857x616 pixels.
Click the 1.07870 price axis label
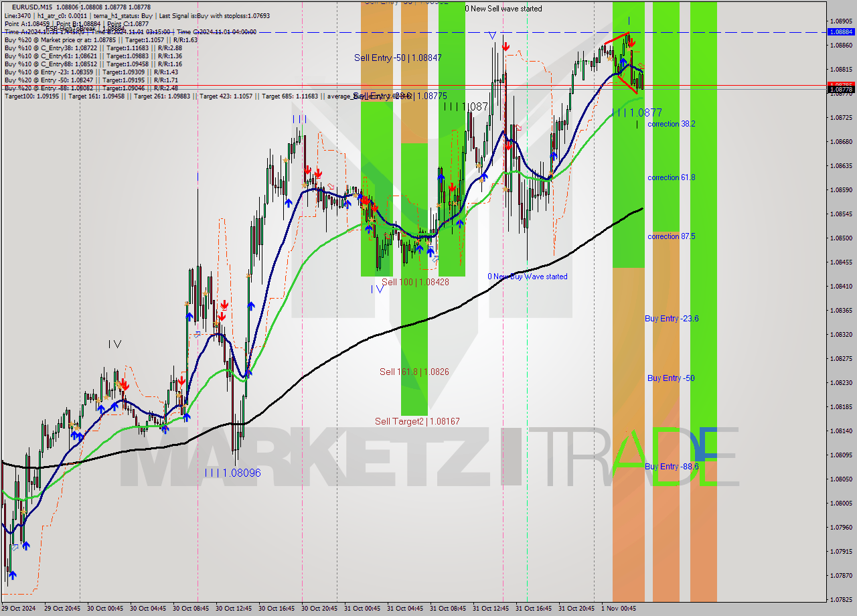point(841,576)
